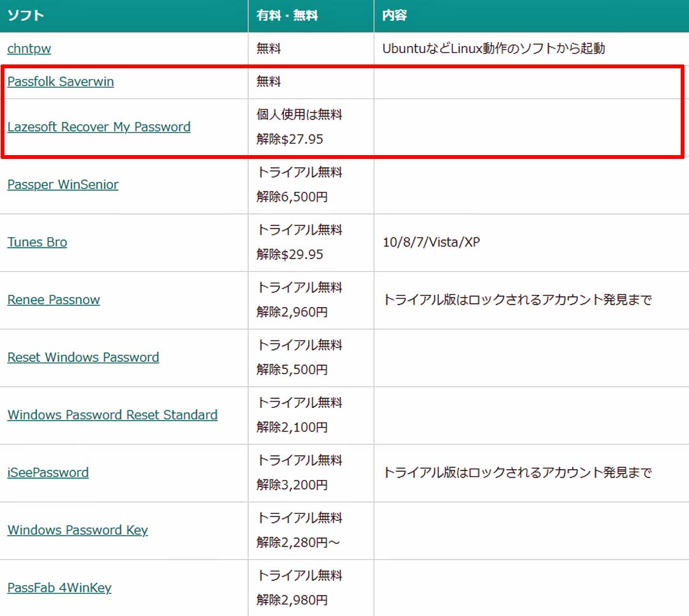Open the iSeePassword link
The width and height of the screenshot is (689, 616).
click(x=48, y=472)
